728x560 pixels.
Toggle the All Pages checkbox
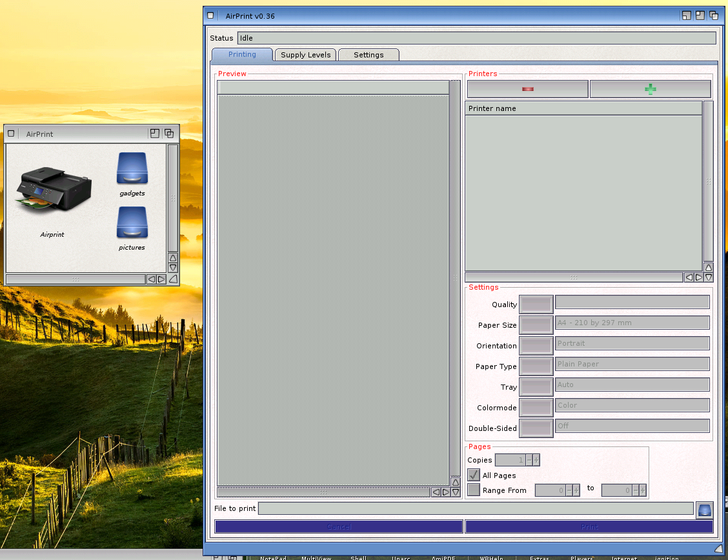474,475
